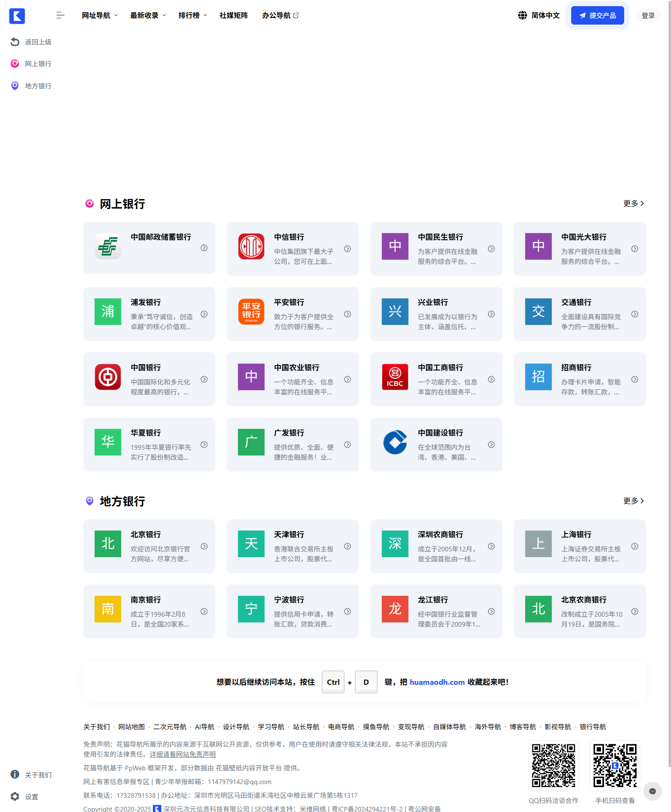Open the 中国农业银行 purple icon
Viewport: 671px width, 812px height.
pos(251,377)
